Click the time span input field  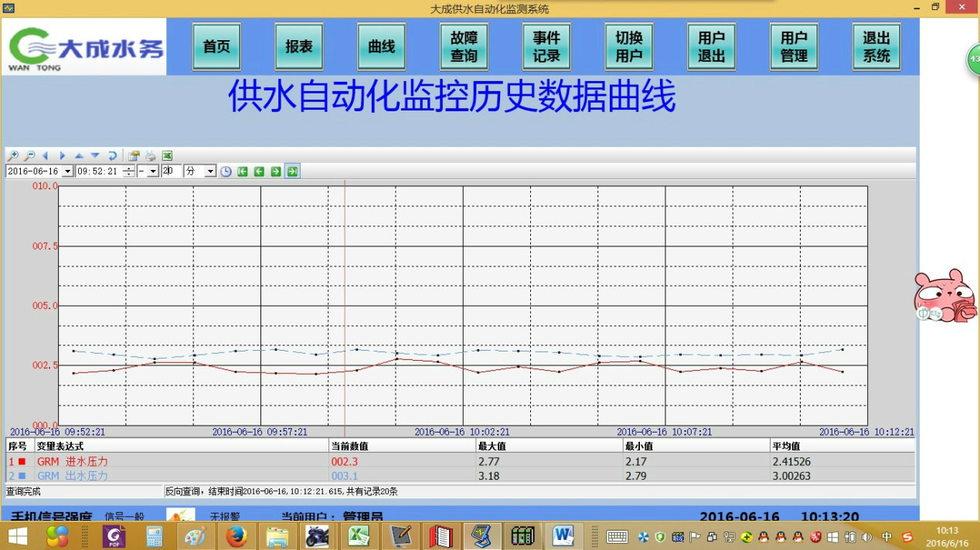[x=171, y=171]
